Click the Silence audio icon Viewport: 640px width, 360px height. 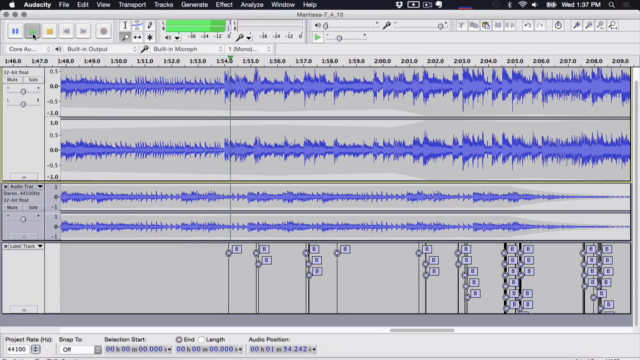(510, 25)
